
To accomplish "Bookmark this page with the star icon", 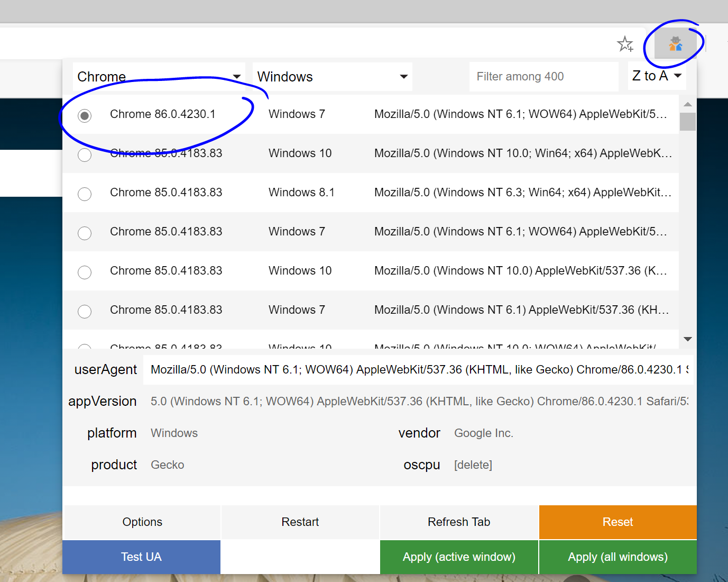I will (x=625, y=44).
